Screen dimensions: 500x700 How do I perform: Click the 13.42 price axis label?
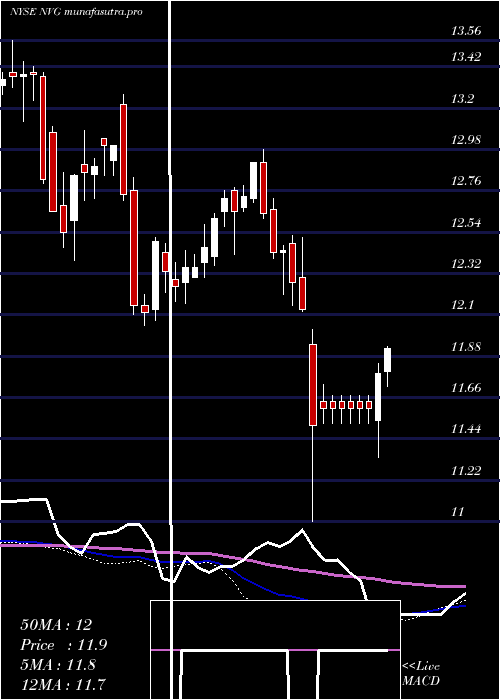tap(466, 57)
